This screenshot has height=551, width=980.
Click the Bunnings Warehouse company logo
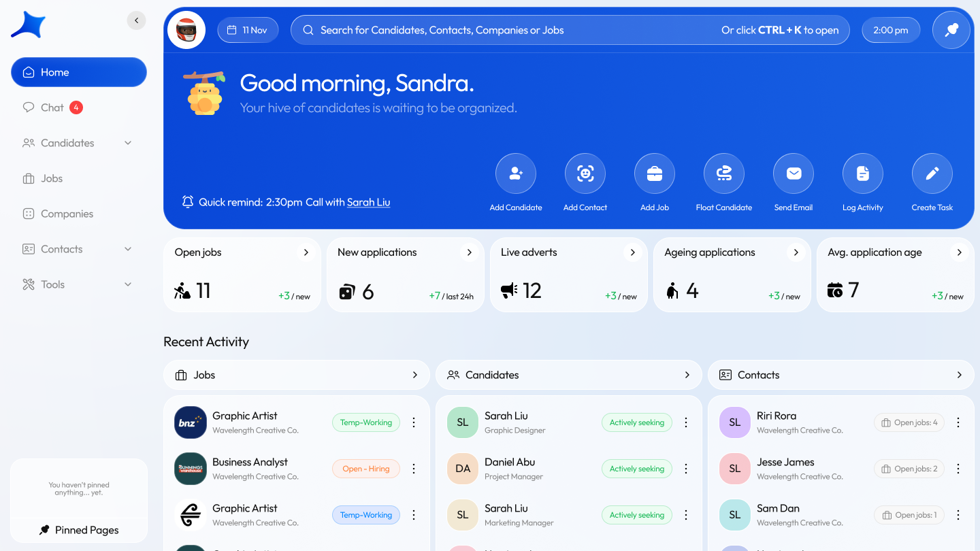pyautogui.click(x=191, y=469)
